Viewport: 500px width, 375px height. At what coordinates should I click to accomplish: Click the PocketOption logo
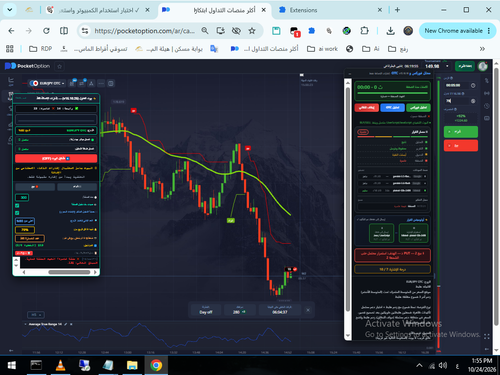point(27,66)
